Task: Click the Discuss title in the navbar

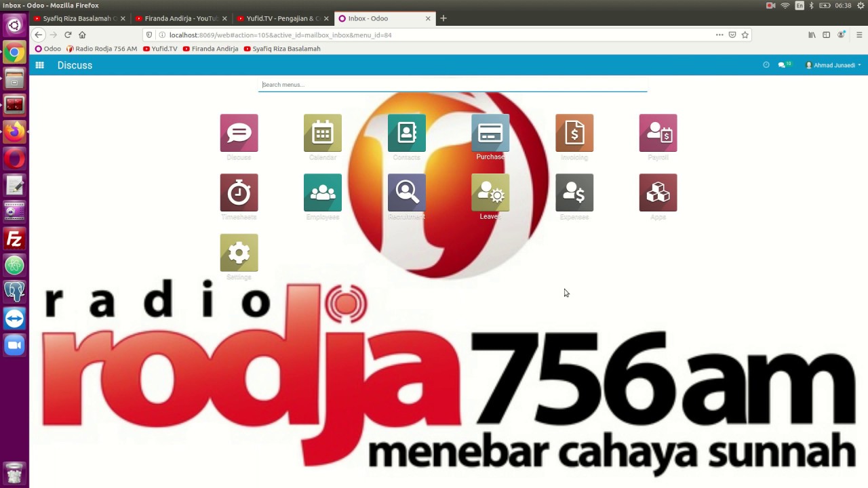Action: click(75, 65)
